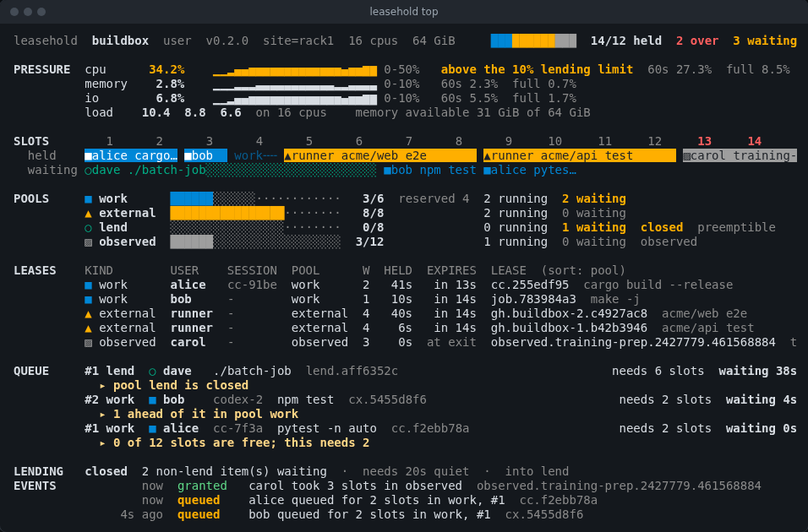
Task: Click the triangle icon in the acme/web e2e lease row
Action: pyautogui.click(x=88, y=314)
